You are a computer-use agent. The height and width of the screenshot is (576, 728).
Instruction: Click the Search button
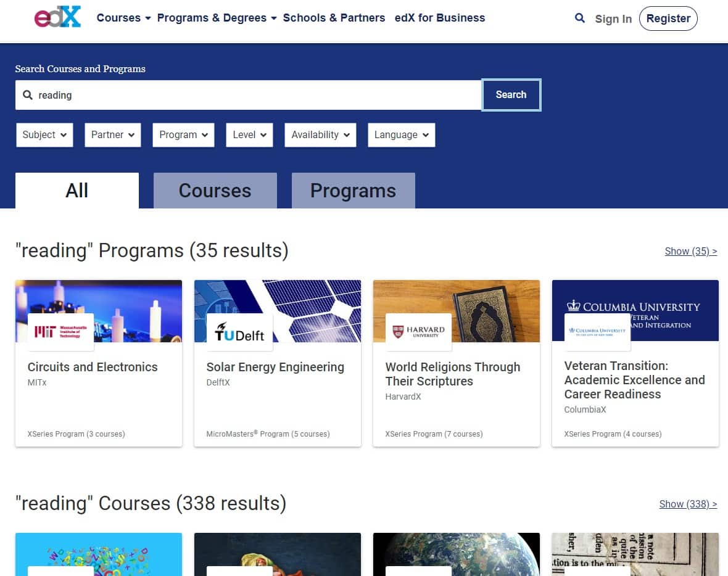(x=511, y=95)
